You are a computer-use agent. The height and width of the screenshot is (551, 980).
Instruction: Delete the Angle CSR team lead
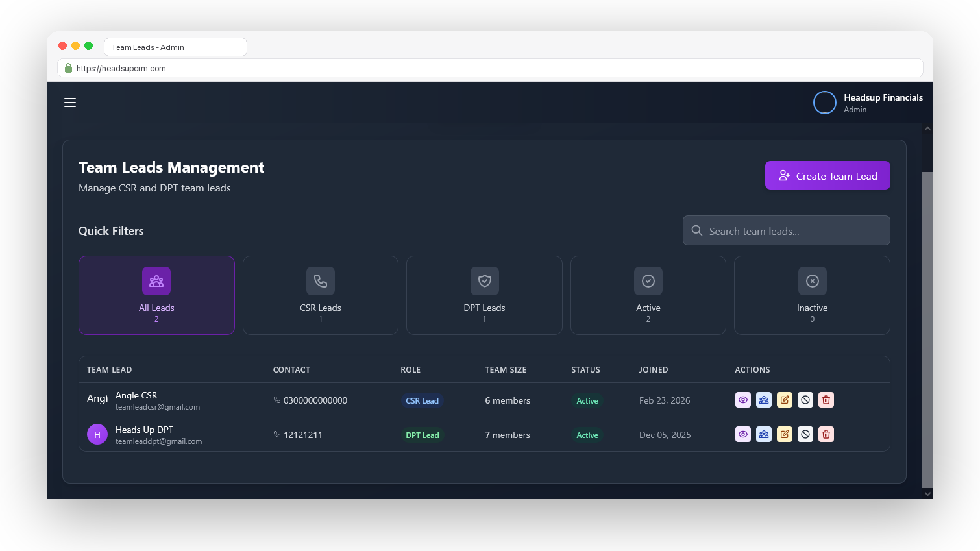click(x=826, y=400)
